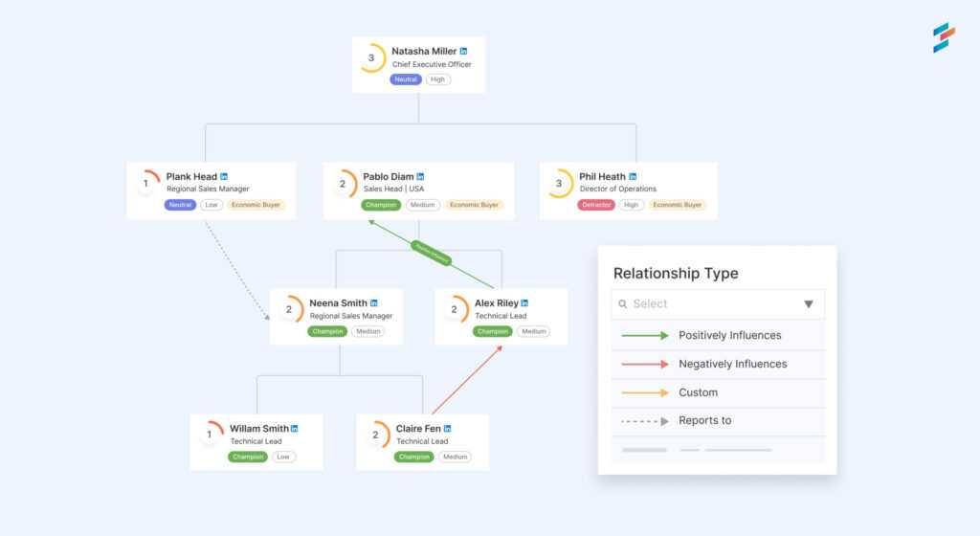
Task: Click Phil Heath's Detractor tag
Action: pos(596,205)
